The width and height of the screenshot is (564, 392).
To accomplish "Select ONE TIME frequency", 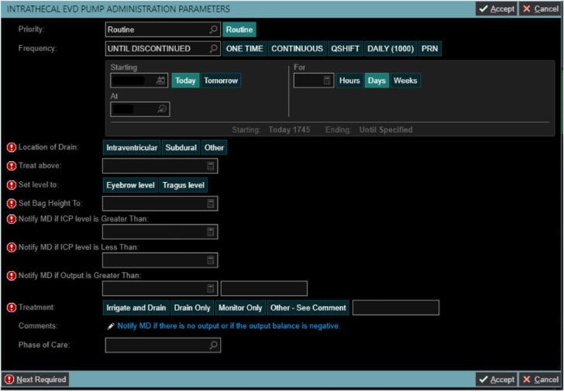I will (x=245, y=49).
